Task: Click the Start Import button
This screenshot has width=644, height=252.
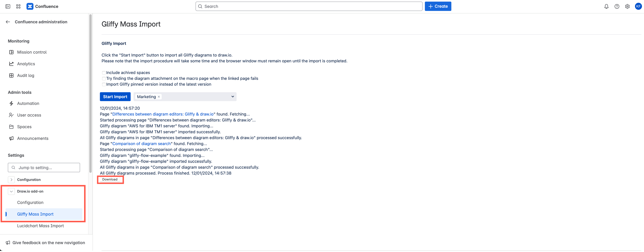Action: 115,97
